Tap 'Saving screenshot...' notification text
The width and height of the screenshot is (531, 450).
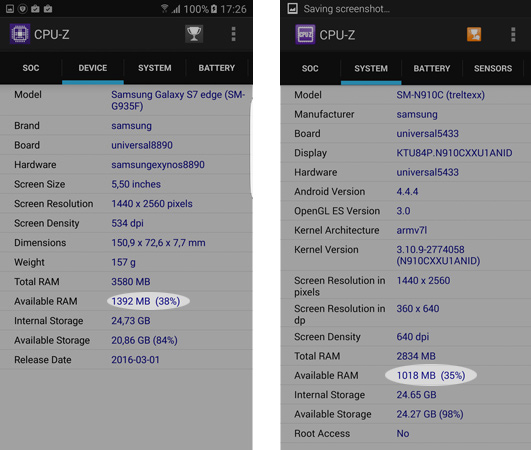coord(346,9)
